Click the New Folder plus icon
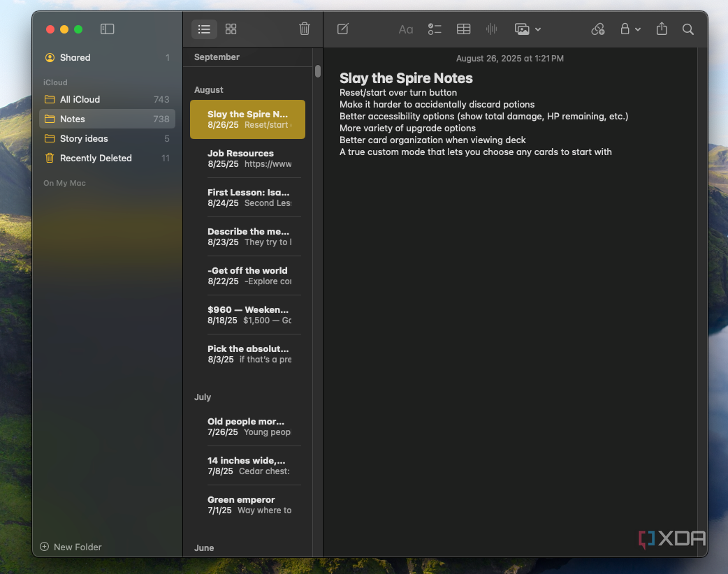 pos(44,547)
